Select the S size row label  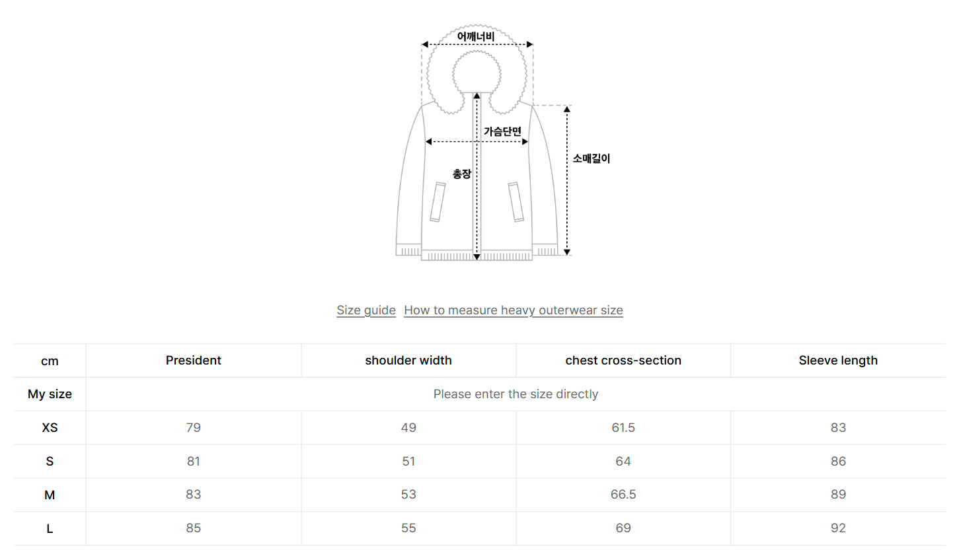50,462
